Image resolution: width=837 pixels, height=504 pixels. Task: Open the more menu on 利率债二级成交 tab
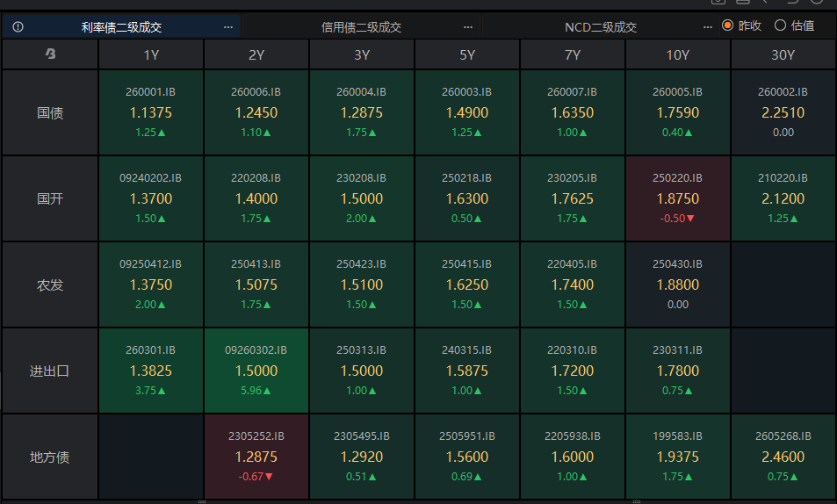(228, 26)
